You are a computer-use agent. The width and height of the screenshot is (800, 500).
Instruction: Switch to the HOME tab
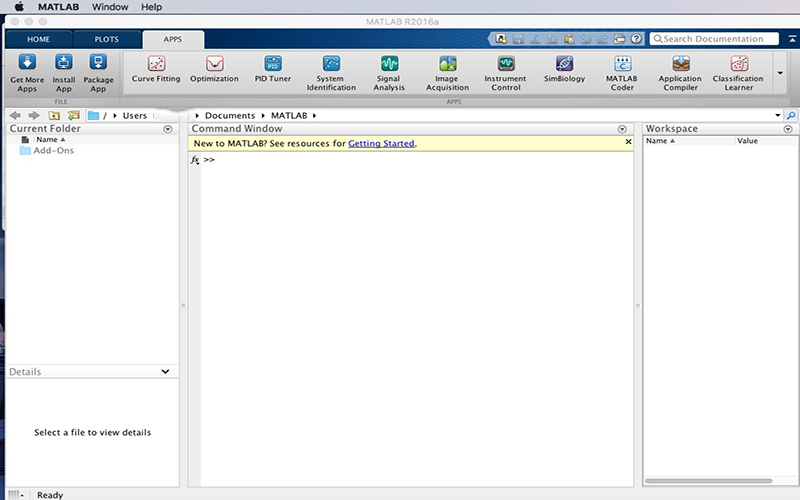39,39
